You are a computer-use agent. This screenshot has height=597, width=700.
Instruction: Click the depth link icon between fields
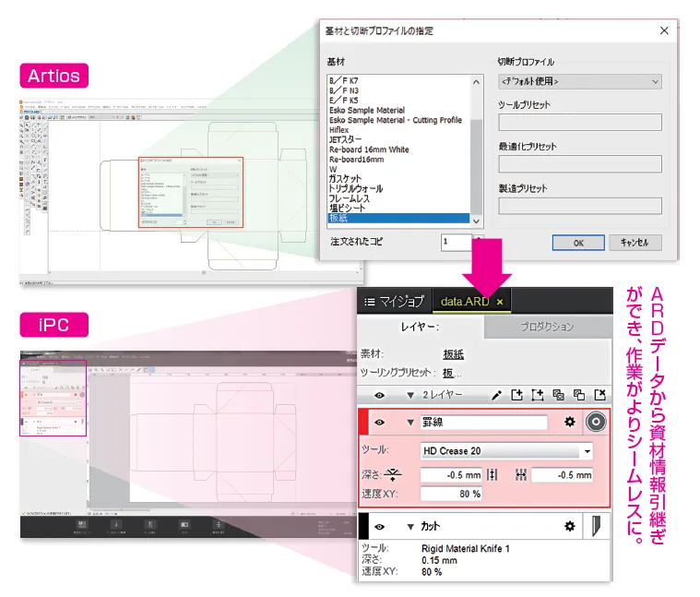point(492,474)
